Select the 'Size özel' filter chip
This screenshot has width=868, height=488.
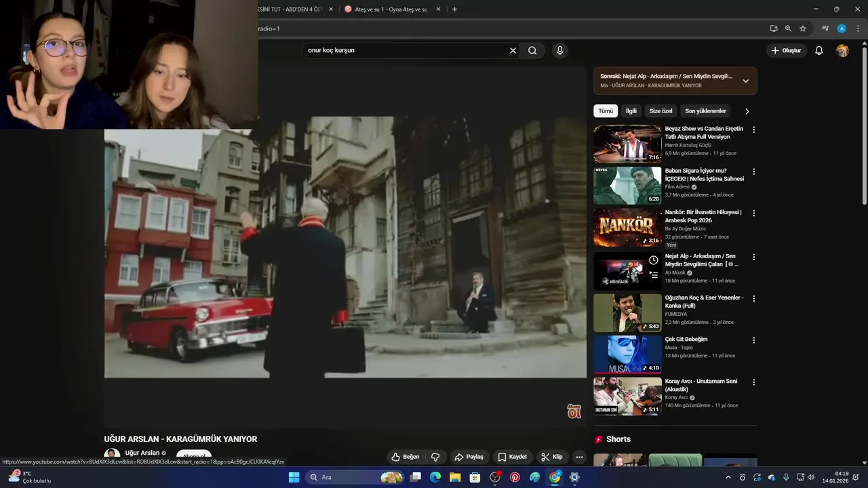point(660,111)
